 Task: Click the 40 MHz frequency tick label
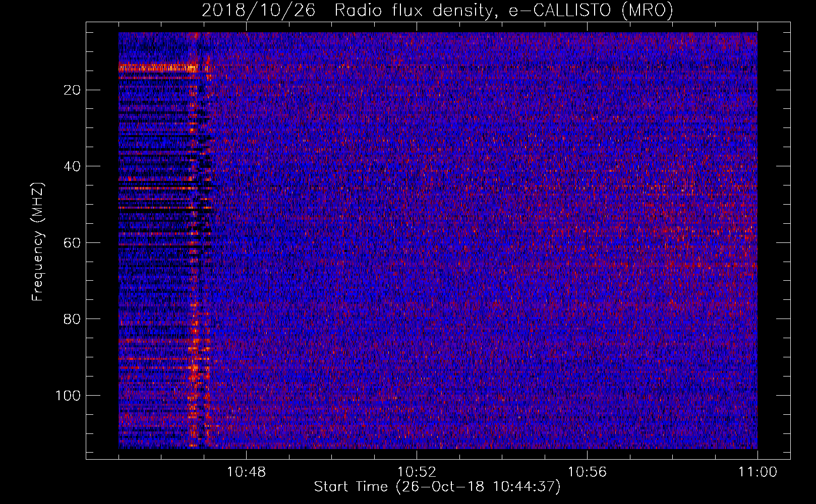[73, 166]
